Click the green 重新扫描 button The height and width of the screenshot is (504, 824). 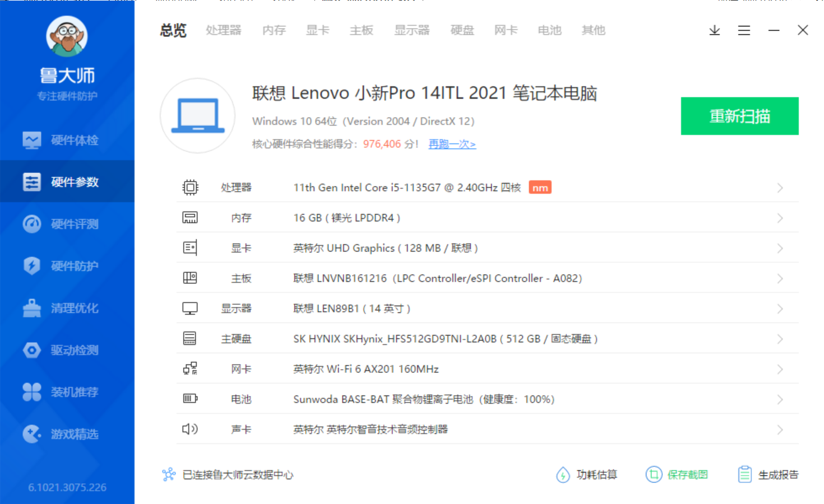(x=740, y=116)
